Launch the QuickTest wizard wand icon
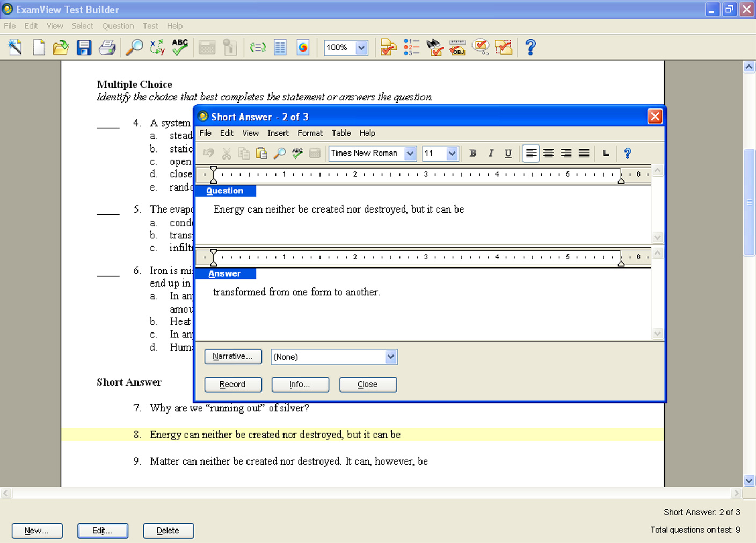The width and height of the screenshot is (756, 543). click(x=15, y=47)
